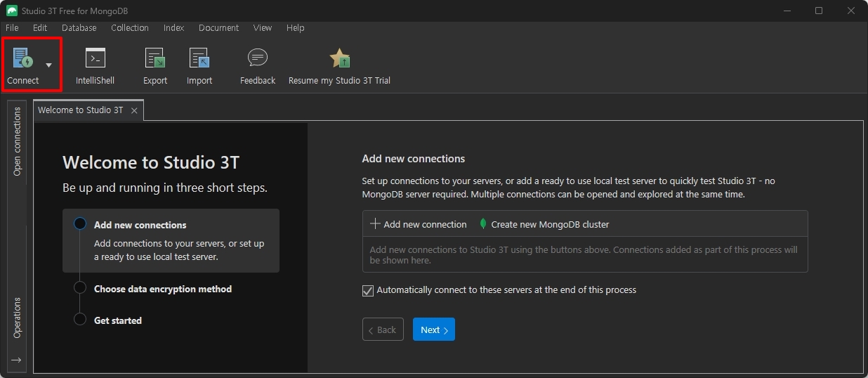Viewport: 868px width, 378px height.
Task: Click Add new connection button
Action: pos(418,224)
